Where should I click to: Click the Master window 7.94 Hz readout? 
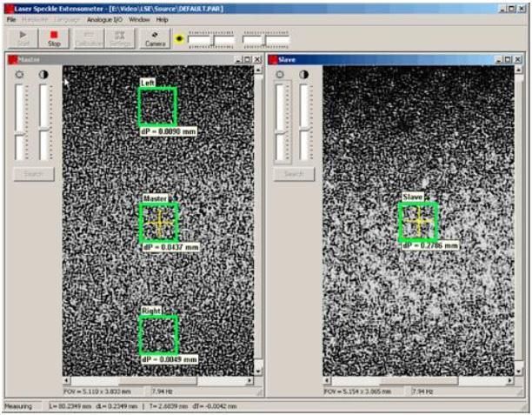click(163, 392)
